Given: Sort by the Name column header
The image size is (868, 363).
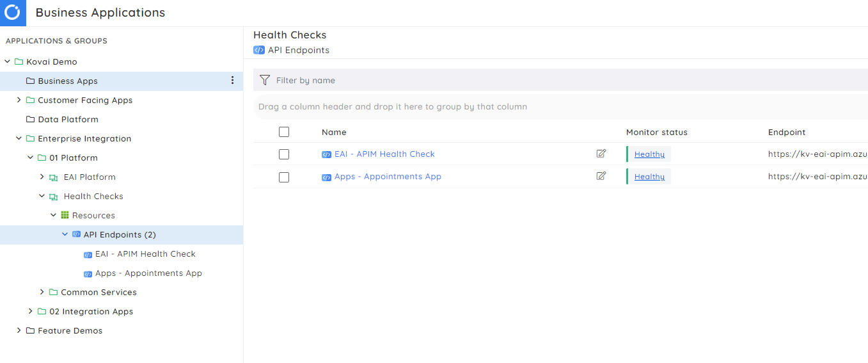Looking at the screenshot, I should pyautogui.click(x=334, y=133).
